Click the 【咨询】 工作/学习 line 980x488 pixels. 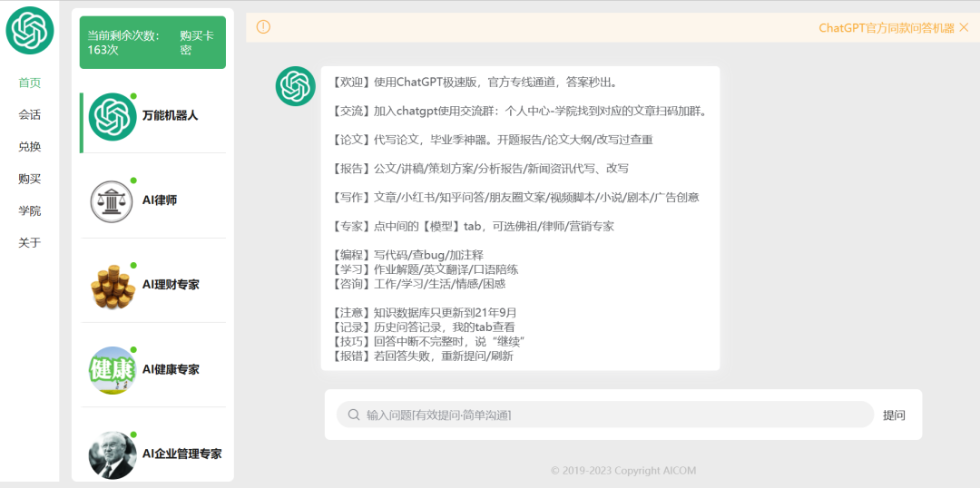tap(418, 284)
